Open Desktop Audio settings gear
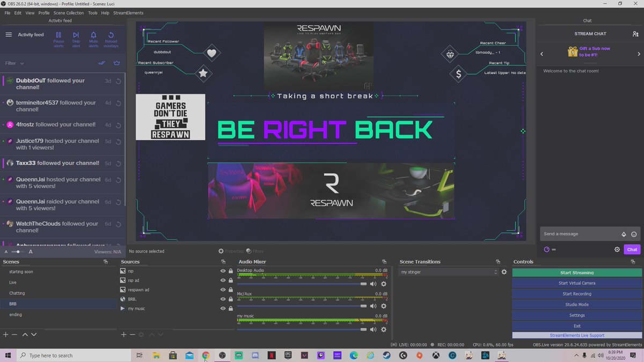Image resolution: width=644 pixels, height=362 pixels. pyautogui.click(x=383, y=284)
